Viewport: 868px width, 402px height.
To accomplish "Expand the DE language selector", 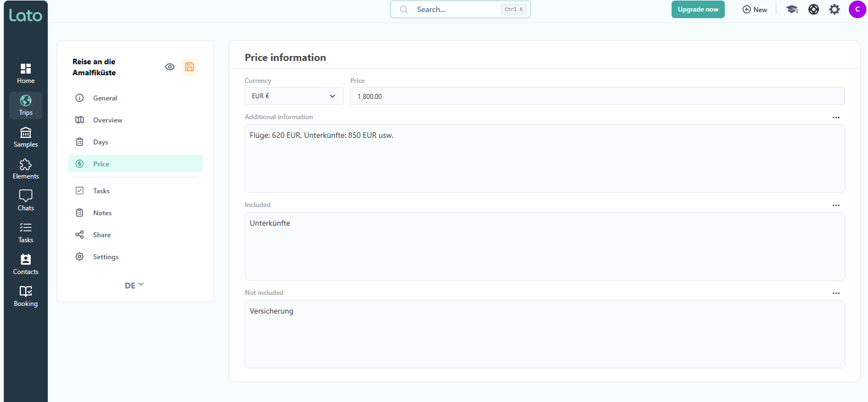I will click(134, 285).
